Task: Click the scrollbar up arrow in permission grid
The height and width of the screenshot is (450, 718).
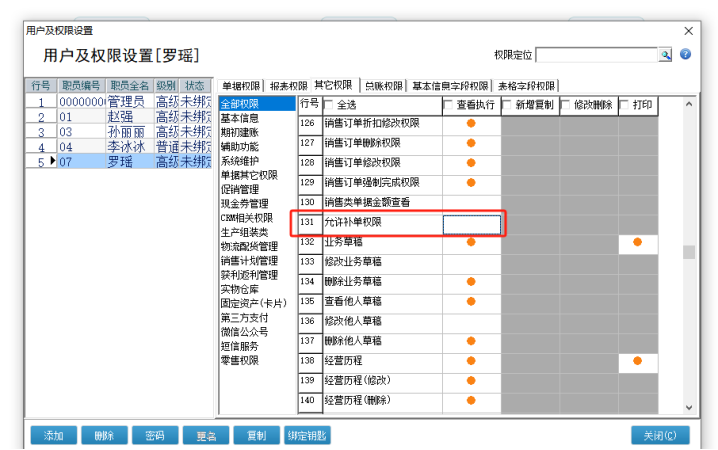Action: [x=689, y=104]
